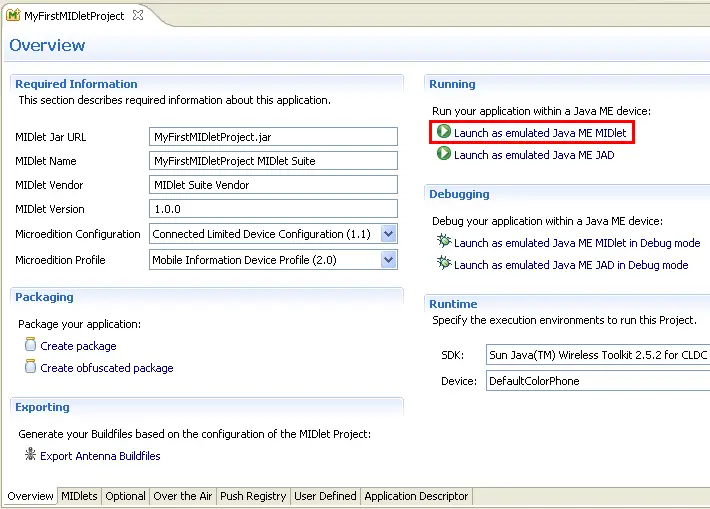710x509 pixels.
Task: Click the green run icon for emulated JAD
Action: click(x=443, y=155)
